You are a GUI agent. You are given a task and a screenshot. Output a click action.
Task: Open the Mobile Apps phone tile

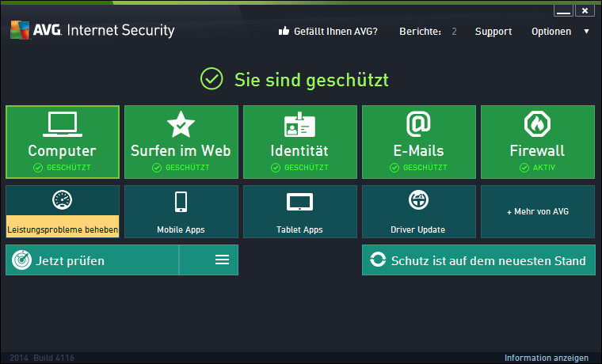[x=181, y=212]
